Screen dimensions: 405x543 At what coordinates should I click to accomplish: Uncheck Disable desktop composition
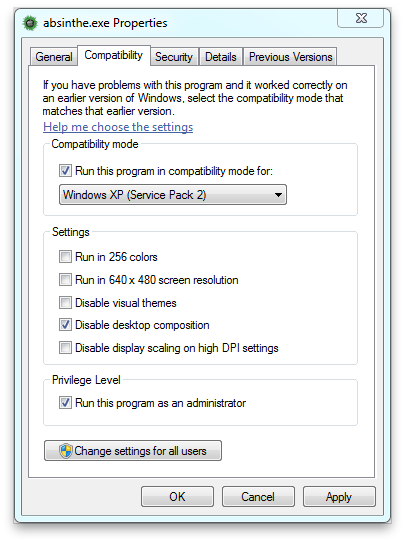[x=65, y=325]
